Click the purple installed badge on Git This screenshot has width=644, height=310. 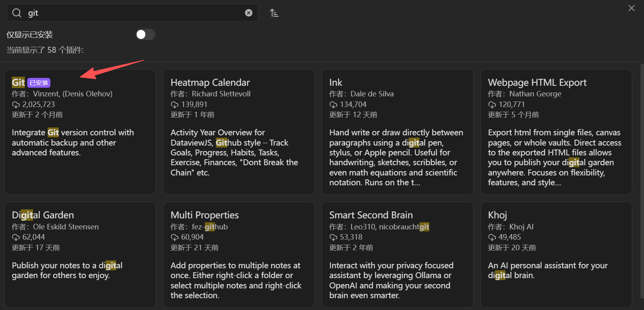tap(39, 83)
